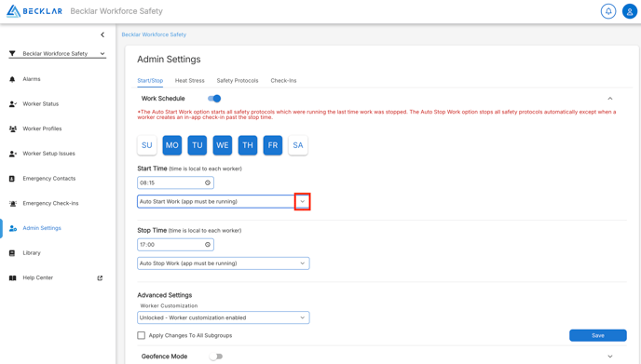Click the Advanced Settings heading

(164, 295)
